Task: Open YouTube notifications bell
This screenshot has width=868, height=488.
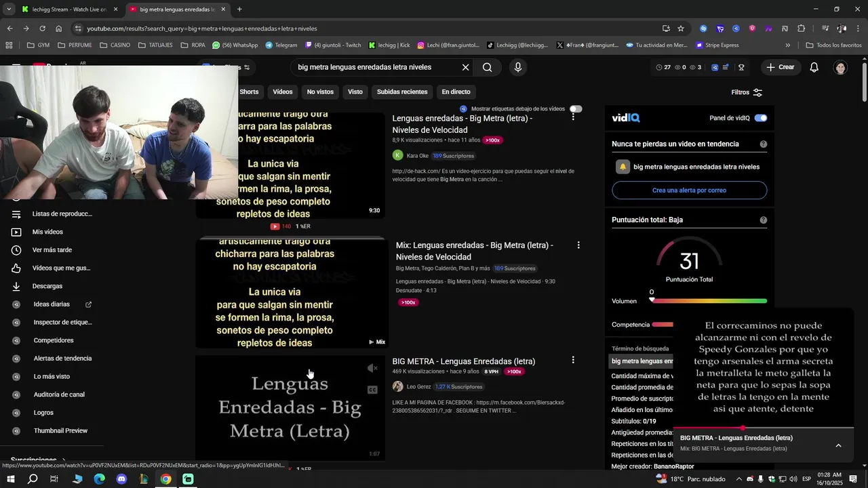Action: [814, 67]
